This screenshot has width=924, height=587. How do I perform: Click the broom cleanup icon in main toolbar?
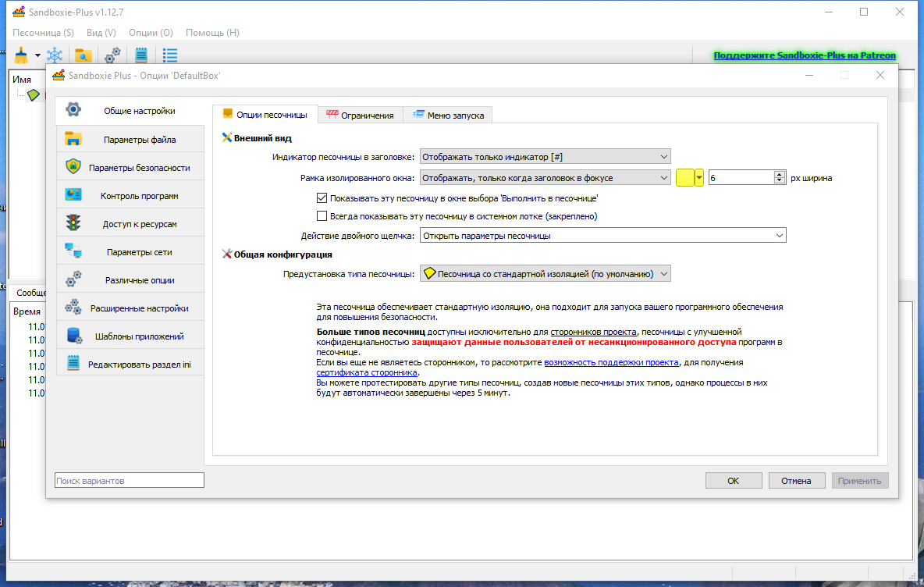pyautogui.click(x=21, y=55)
